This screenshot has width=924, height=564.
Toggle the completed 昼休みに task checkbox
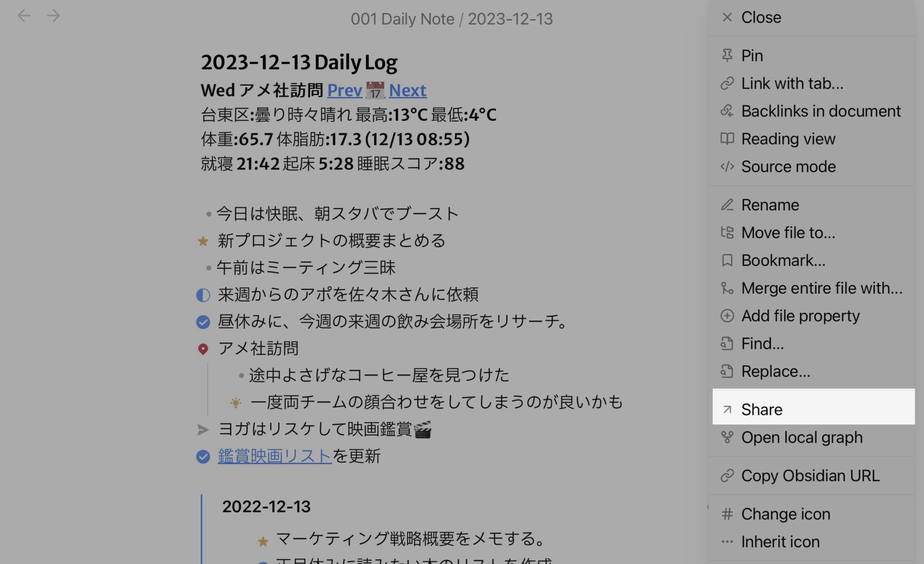coord(203,321)
